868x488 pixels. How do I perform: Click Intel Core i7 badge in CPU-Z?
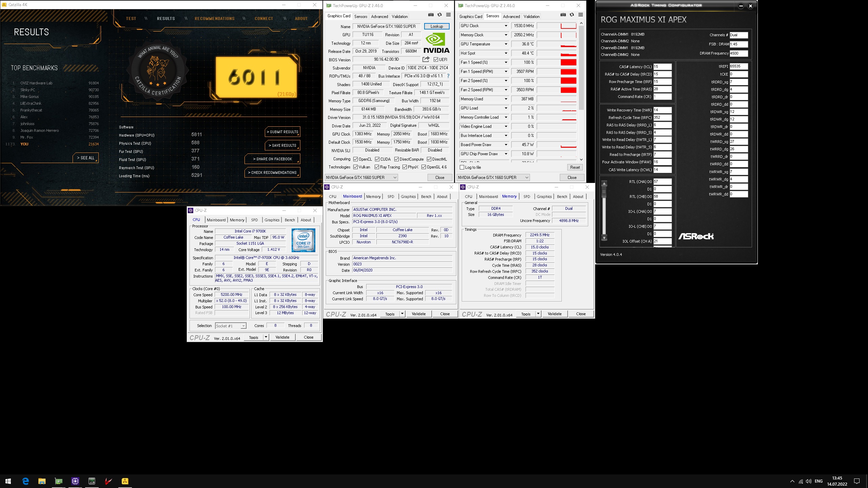click(x=303, y=240)
